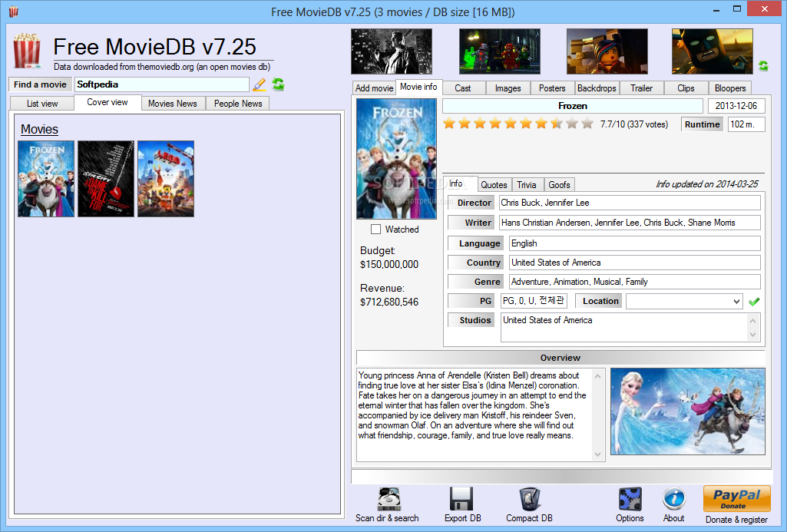The height and width of the screenshot is (532, 787).
Task: Open the Trailer tab
Action: (x=641, y=88)
